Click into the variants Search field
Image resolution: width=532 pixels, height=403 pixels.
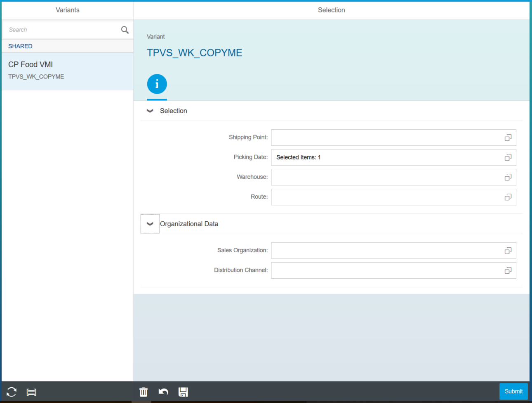point(62,30)
